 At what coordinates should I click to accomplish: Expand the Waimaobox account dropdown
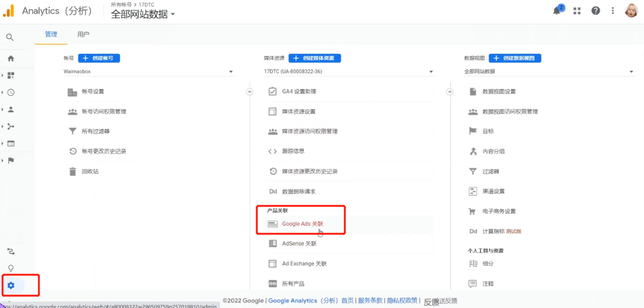click(x=230, y=71)
